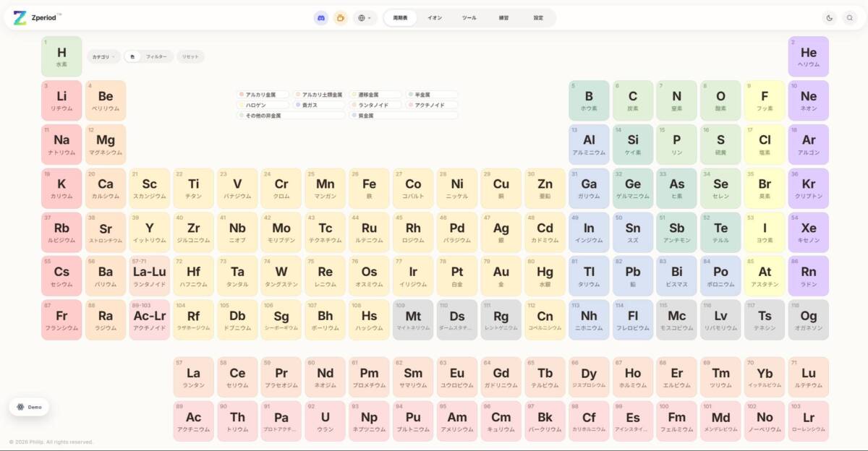This screenshot has width=868, height=451.
Task: Toggle the アルカリ金属 legend chip
Action: (x=263, y=95)
